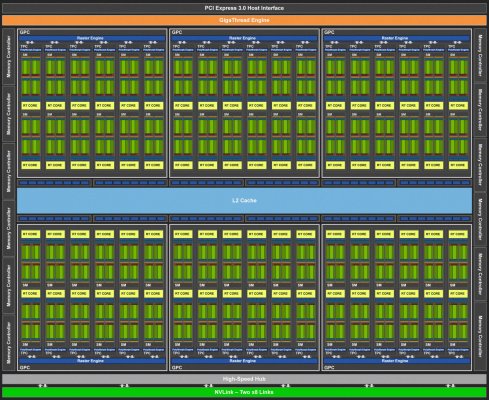Click the topmost left Memory Controller block
Image resolution: width=489 pixels, height=400 pixels.
click(x=9, y=57)
